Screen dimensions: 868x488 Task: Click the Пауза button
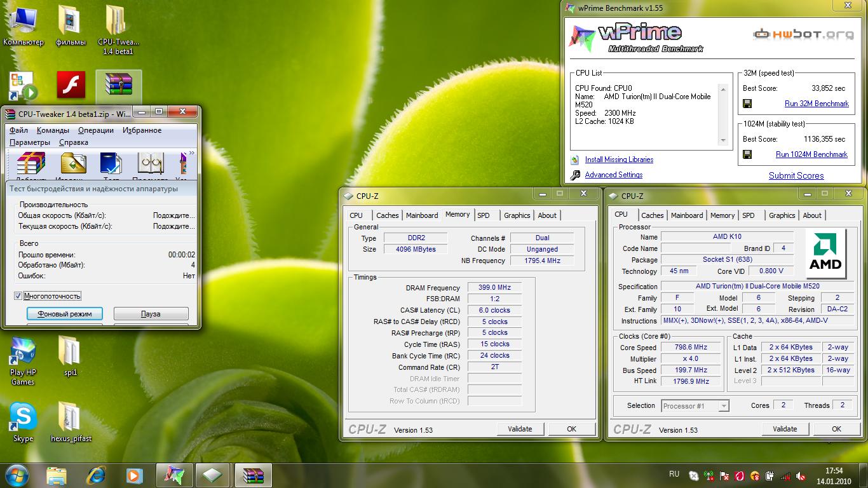point(151,314)
